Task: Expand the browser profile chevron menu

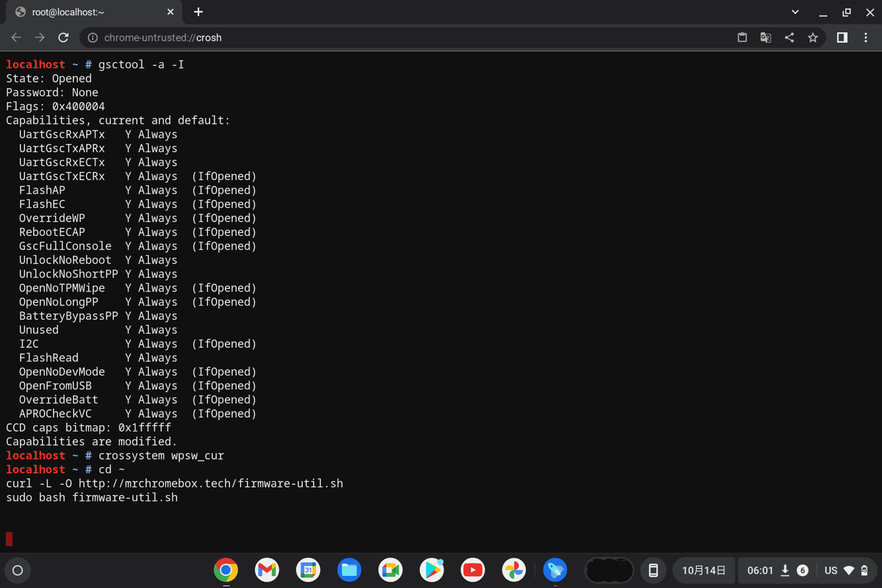Action: (x=795, y=12)
